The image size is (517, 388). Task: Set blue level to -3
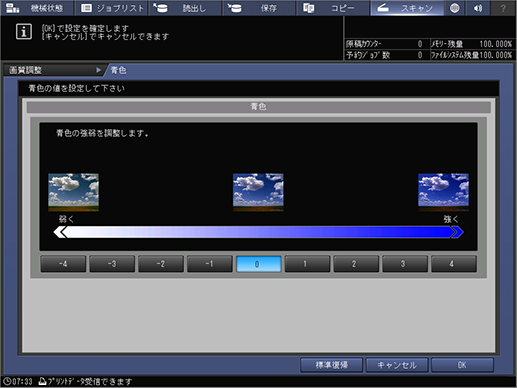click(x=112, y=264)
